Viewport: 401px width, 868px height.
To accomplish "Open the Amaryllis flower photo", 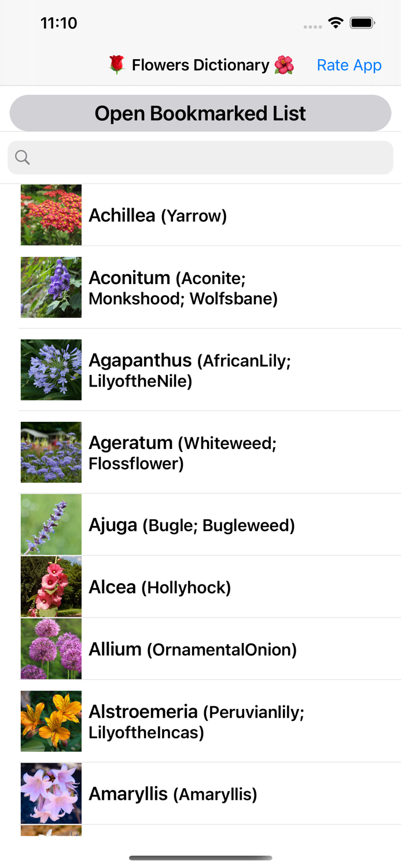I will 51,793.
